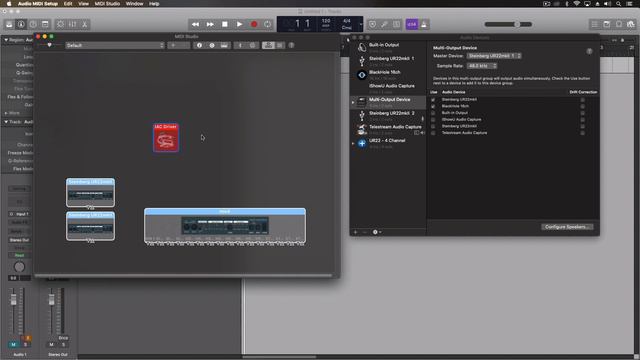Image resolution: width=640 pixels, height=360 pixels.
Task: Open the Default configuration dropdown in MIDI Studio
Action: click(115, 45)
